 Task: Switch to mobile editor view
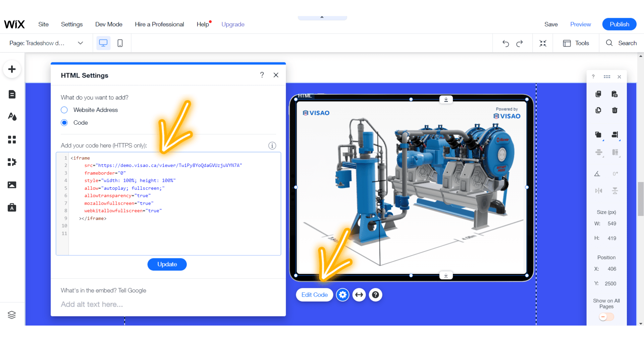120,43
